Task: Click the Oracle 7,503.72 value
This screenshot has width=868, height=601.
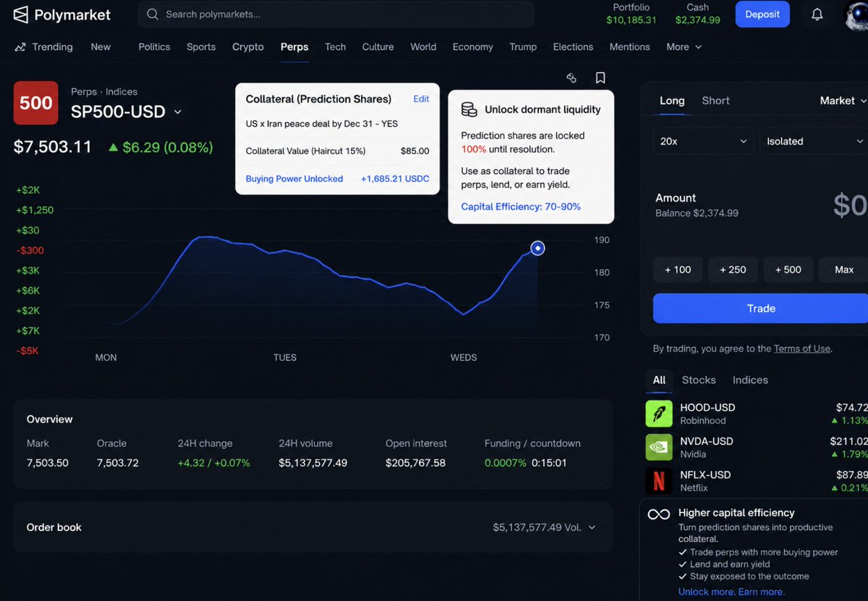Action: point(118,463)
